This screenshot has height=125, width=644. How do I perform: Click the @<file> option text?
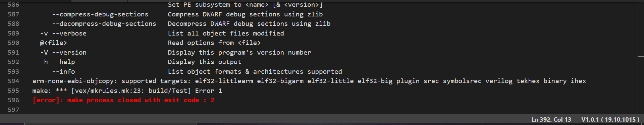(x=54, y=43)
